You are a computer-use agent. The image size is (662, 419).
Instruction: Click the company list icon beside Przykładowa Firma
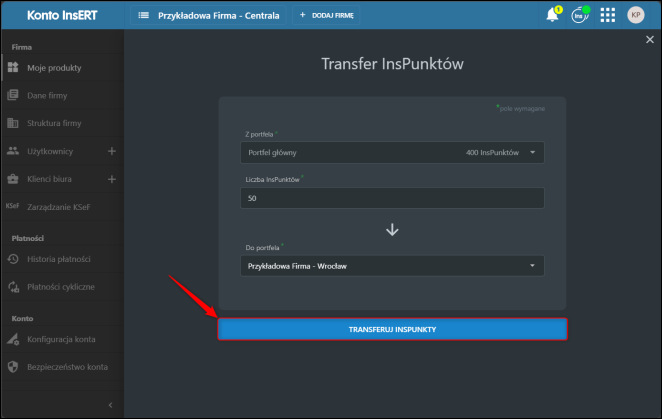point(144,15)
